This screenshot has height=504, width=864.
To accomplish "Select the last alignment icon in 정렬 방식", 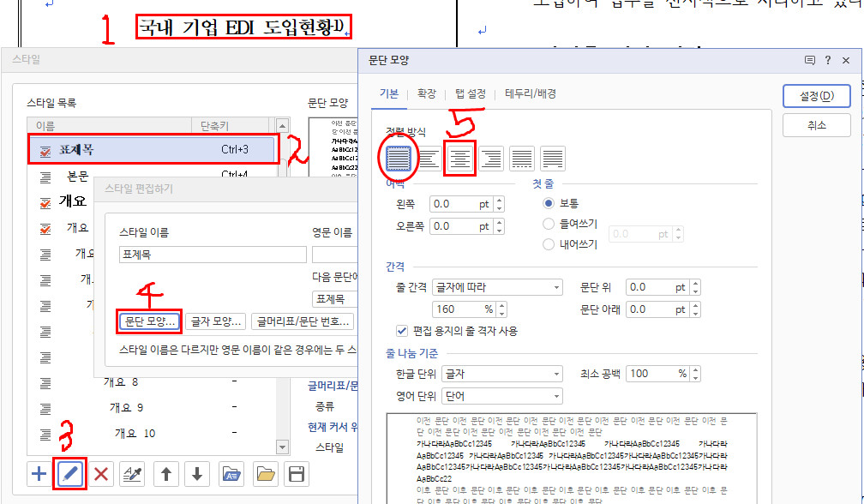I will [x=553, y=159].
